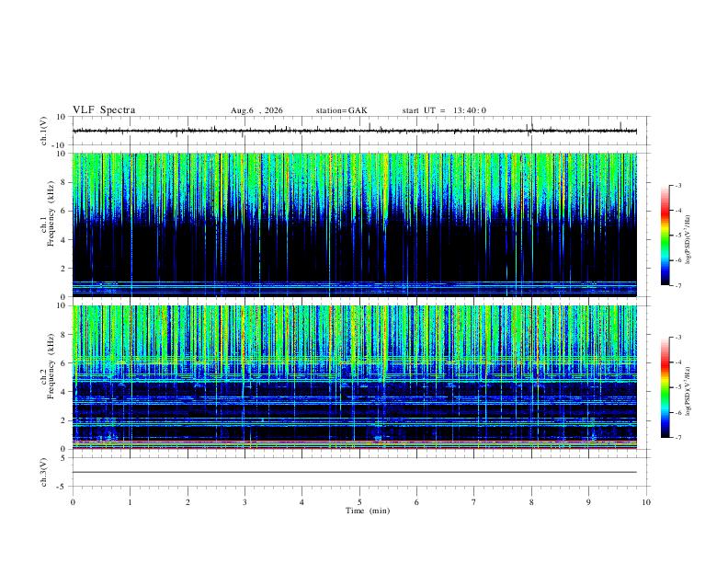Click the ch.1 PSD color bar
The image size is (728, 563).
pos(665,236)
